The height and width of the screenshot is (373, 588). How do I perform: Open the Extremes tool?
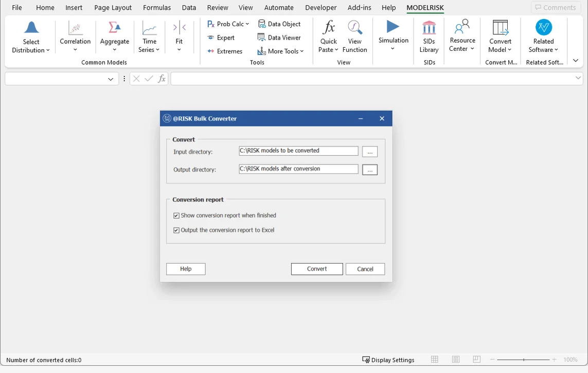(x=225, y=51)
